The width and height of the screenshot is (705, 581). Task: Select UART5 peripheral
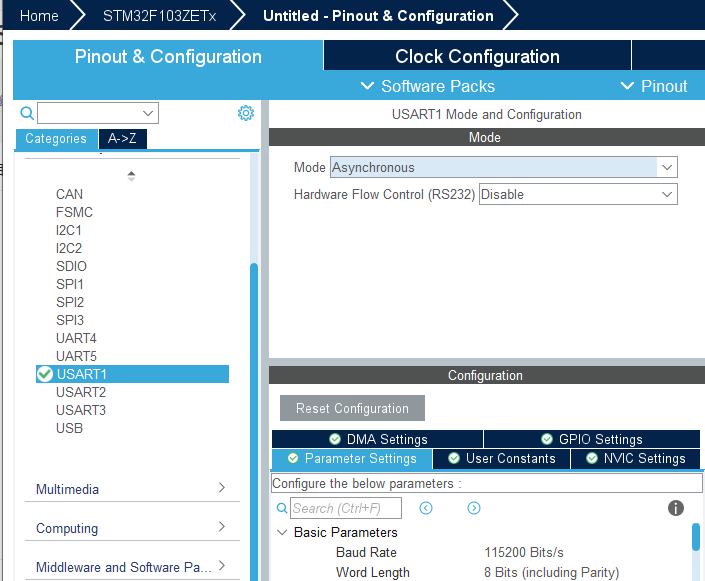76,356
